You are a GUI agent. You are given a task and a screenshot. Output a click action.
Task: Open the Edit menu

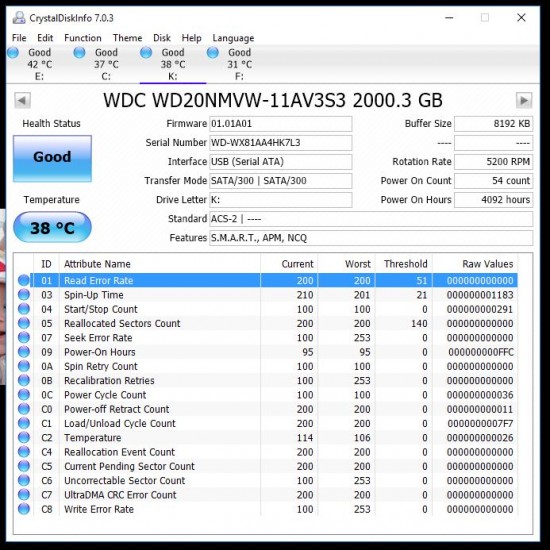coord(45,38)
